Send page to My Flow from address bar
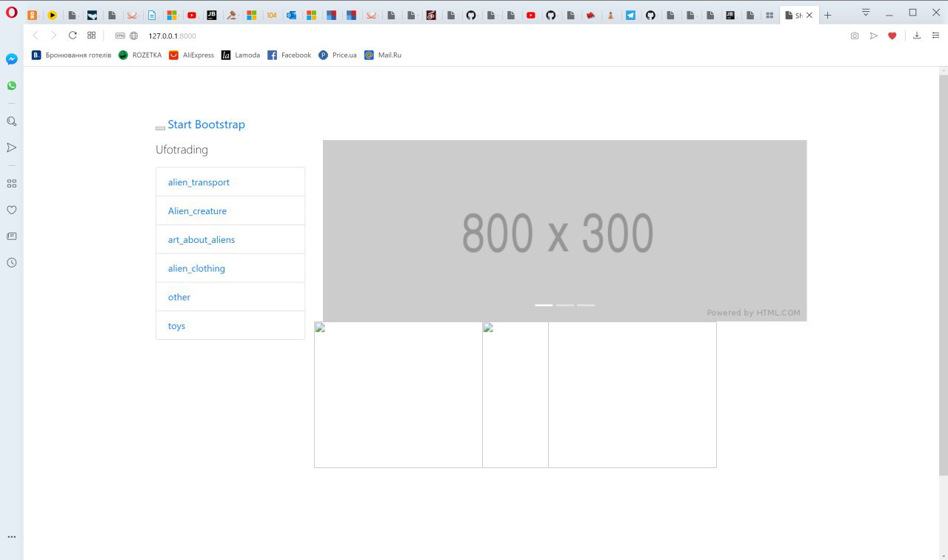 (874, 36)
